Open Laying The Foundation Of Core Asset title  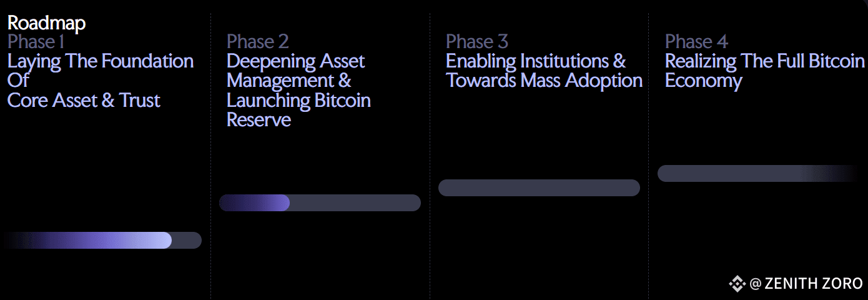(101, 81)
